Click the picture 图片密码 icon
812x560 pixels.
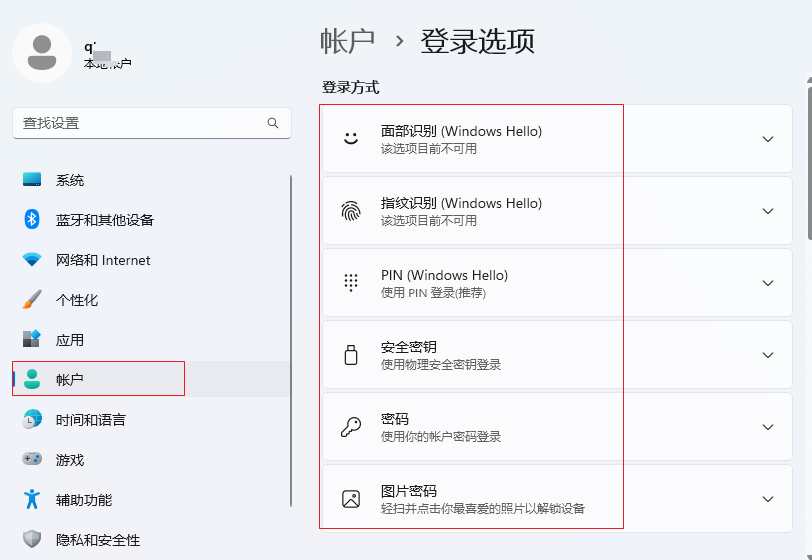coord(351,499)
